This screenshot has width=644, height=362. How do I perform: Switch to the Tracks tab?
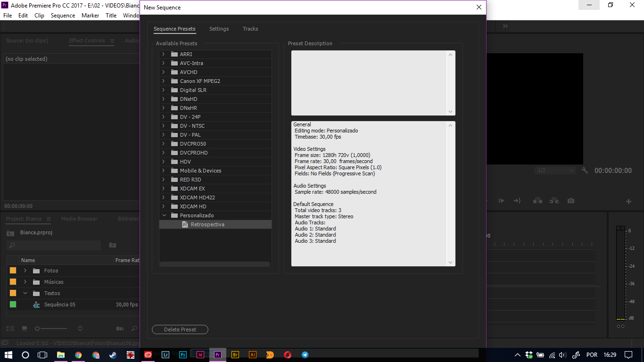[250, 29]
